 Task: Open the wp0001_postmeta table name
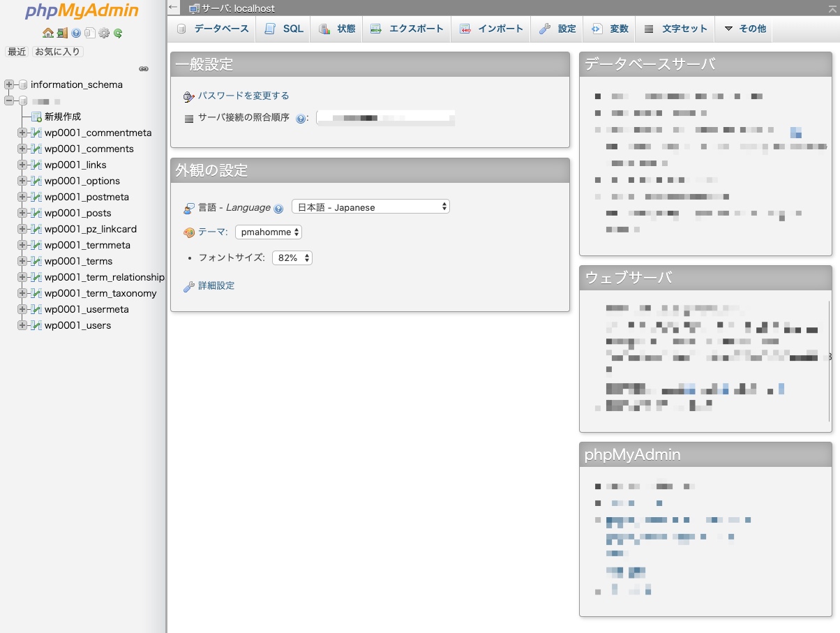pos(87,197)
